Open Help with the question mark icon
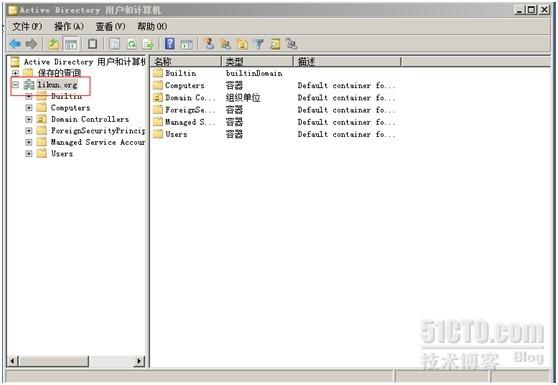558x385 pixels. tap(170, 44)
